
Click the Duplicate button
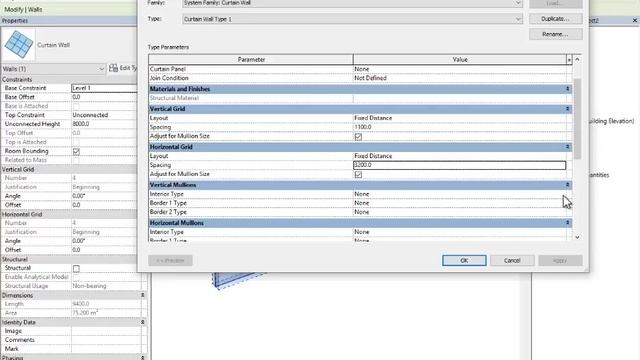tap(556, 19)
